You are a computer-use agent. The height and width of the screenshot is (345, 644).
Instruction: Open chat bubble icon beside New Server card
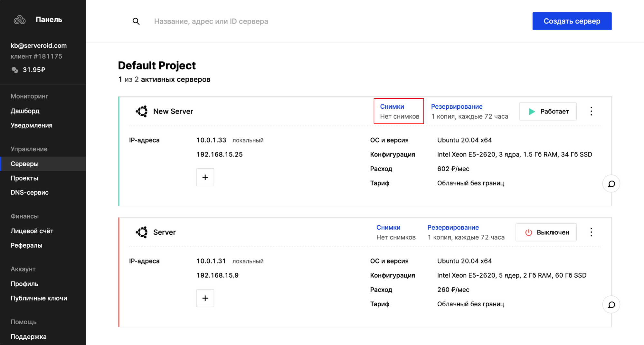click(x=611, y=184)
